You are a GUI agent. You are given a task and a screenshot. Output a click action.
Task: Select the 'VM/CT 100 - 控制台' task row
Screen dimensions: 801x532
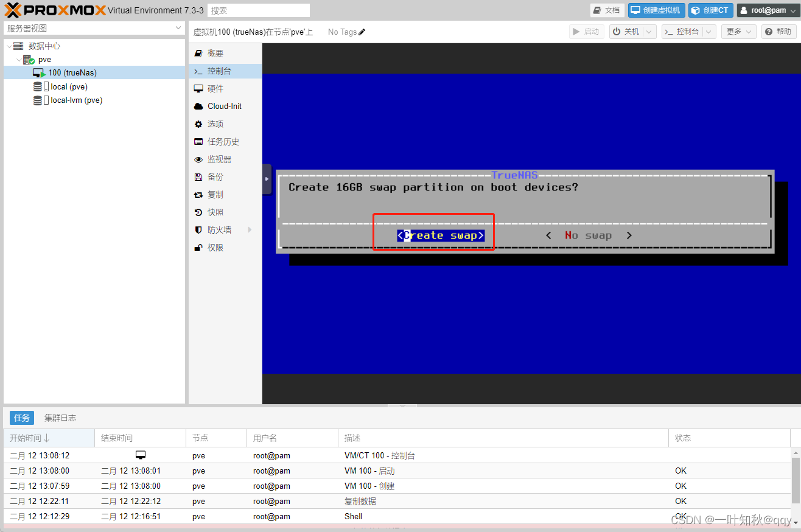point(397,455)
